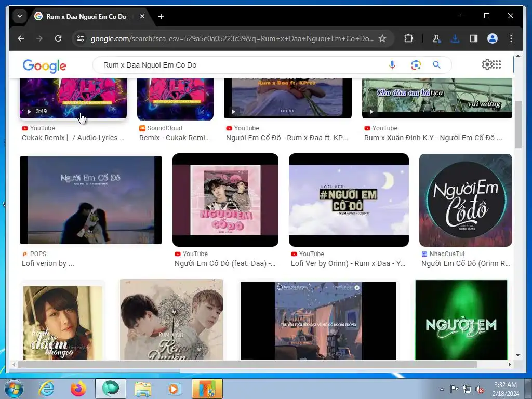Image resolution: width=532 pixels, height=399 pixels.
Task: Open Google quick settings gear
Action: coord(487,64)
